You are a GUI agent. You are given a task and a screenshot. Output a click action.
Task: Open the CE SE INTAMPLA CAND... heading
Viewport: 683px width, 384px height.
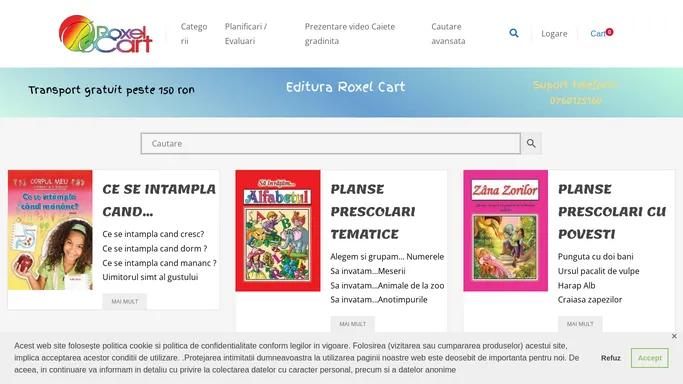pyautogui.click(x=159, y=200)
